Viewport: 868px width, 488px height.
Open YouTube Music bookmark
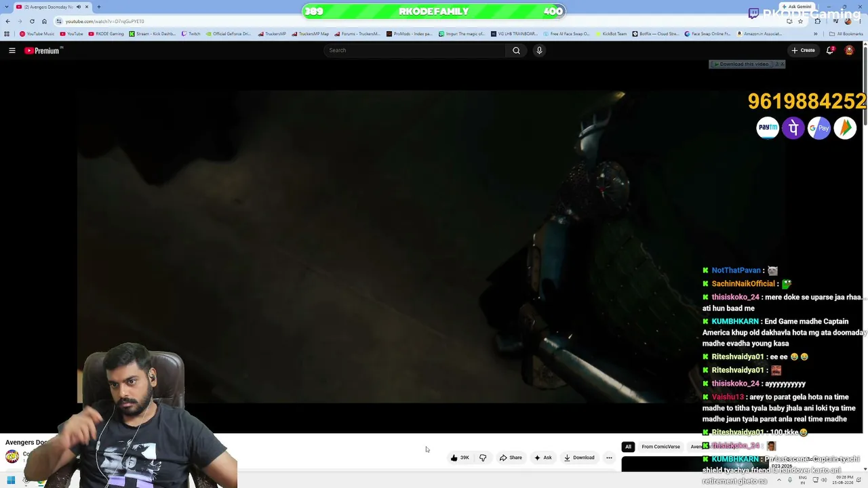[37, 34]
